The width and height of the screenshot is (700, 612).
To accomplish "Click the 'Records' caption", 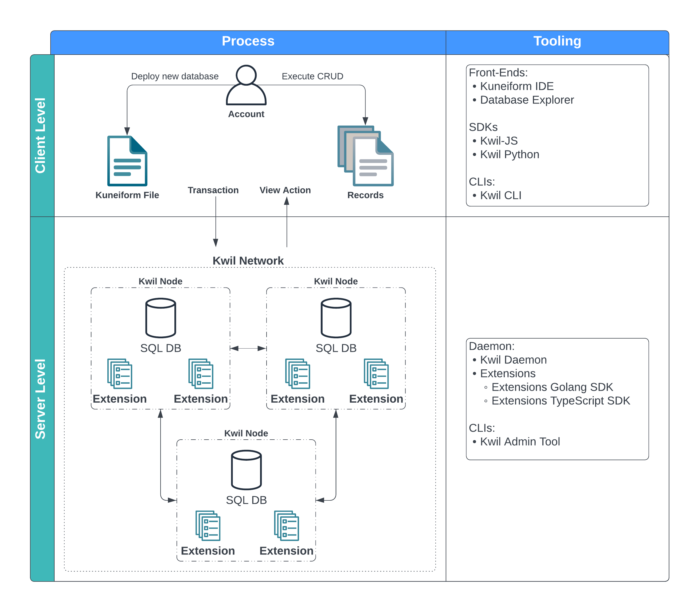I will (x=365, y=195).
